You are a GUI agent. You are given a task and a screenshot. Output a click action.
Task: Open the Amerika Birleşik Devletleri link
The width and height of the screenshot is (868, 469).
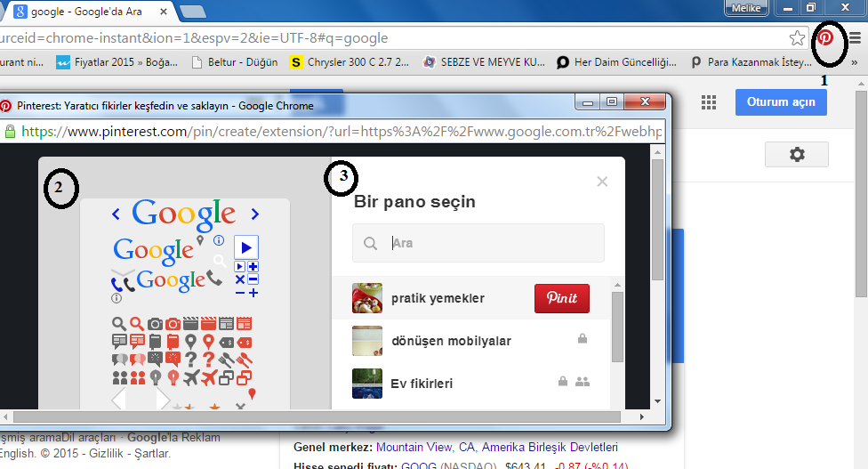pyautogui.click(x=550, y=447)
